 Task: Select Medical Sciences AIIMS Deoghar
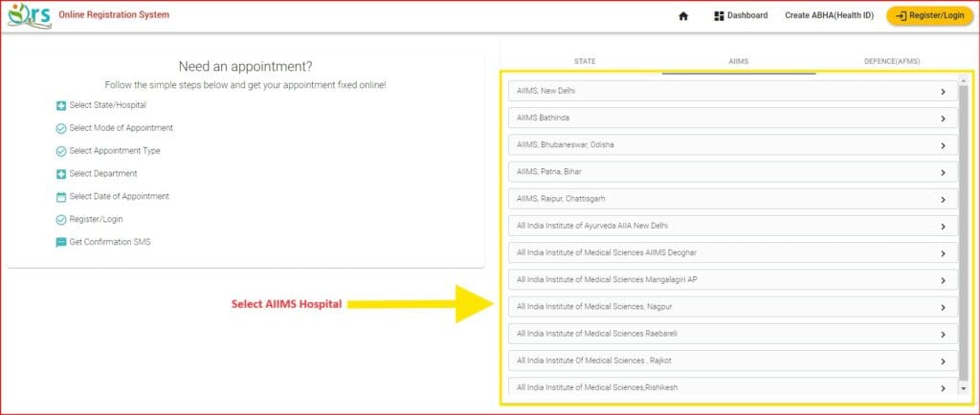733,252
